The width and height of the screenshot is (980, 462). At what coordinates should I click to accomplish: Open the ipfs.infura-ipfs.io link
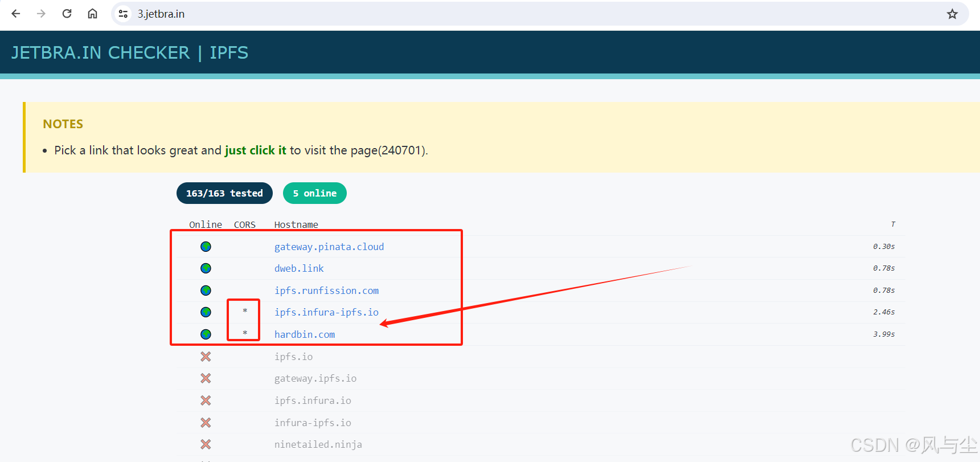pos(327,312)
